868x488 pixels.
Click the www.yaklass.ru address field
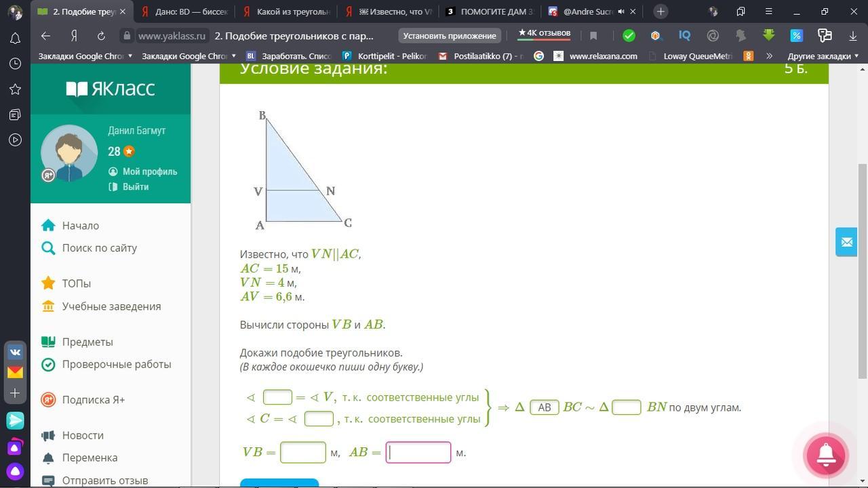[x=172, y=36]
